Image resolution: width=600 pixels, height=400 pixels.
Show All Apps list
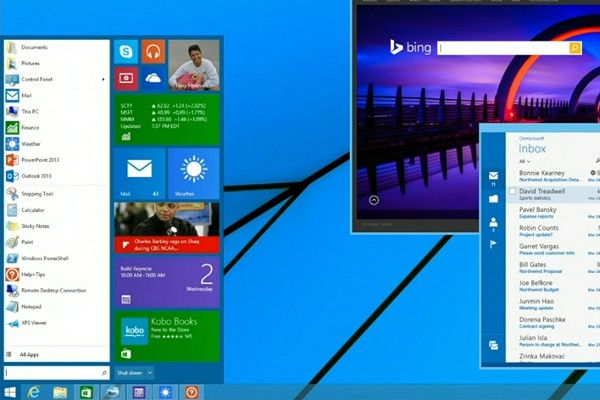57,355
